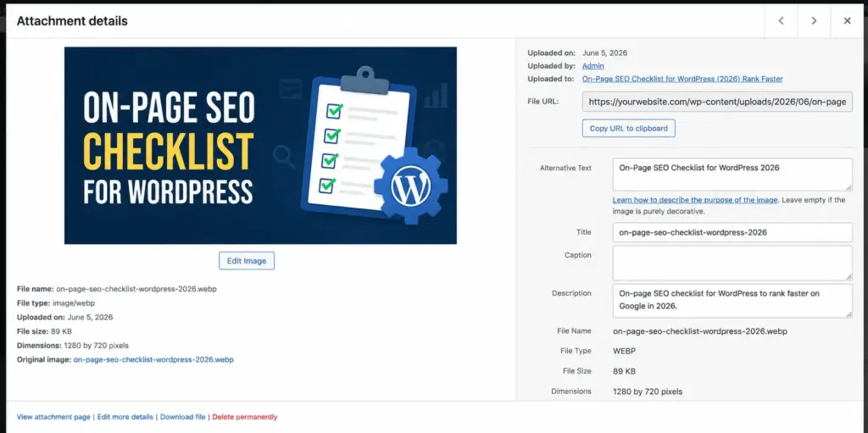
Task: Go to previous attachment using left chevron
Action: click(x=781, y=21)
